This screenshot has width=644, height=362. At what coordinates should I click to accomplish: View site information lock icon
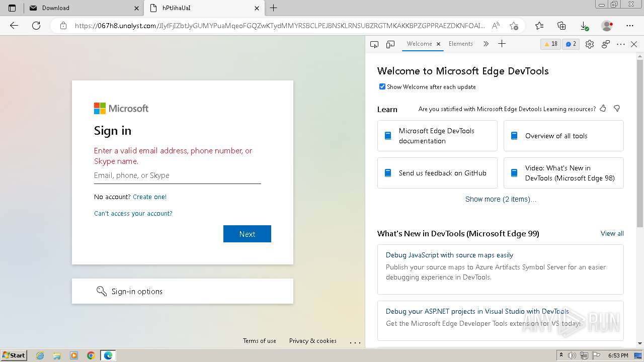pyautogui.click(x=63, y=26)
